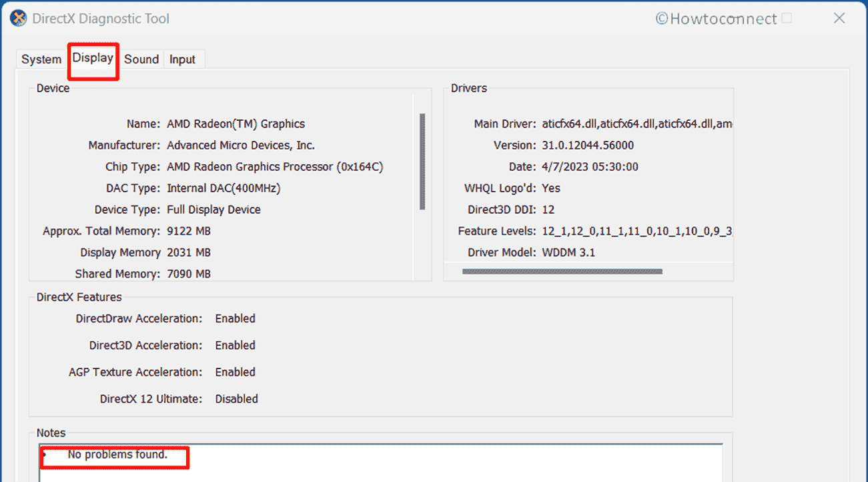Click chip type AMD Radeon Graphics Processor (0x164C)

[x=275, y=167]
